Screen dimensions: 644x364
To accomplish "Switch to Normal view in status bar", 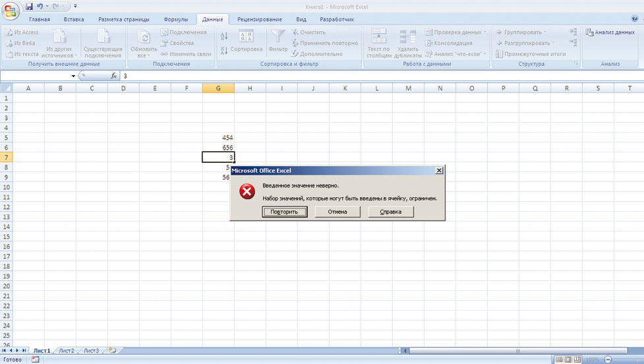I will 559,359.
